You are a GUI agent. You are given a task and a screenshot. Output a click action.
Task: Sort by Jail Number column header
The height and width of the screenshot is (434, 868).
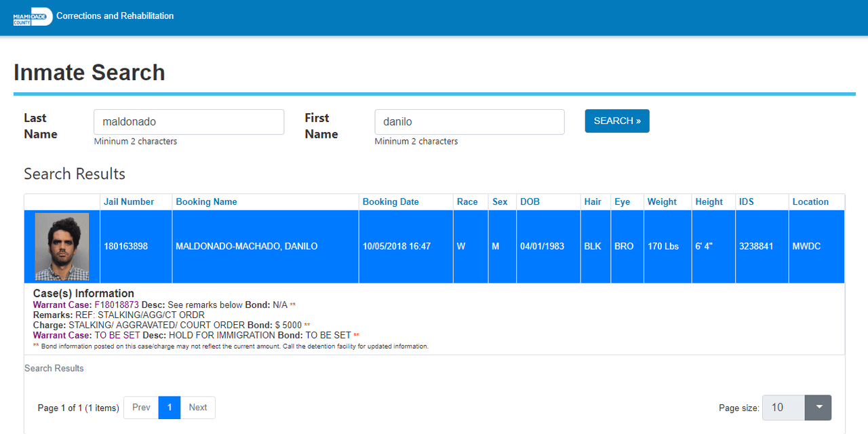(129, 202)
